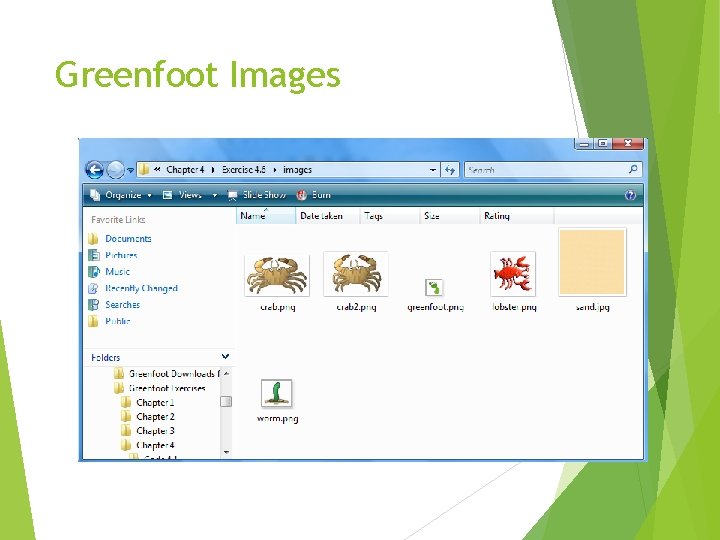The width and height of the screenshot is (720, 540).
Task: Open Recently Changed favorite link
Action: tap(141, 288)
